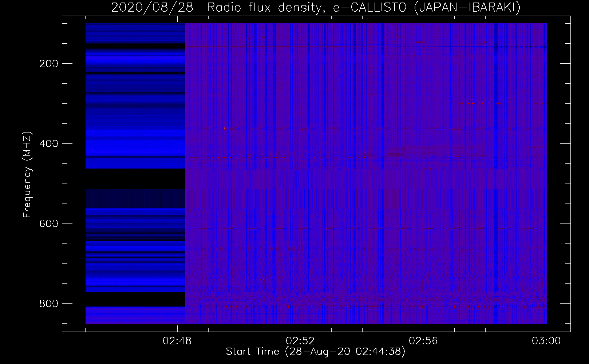
Task: Click the 'Start Time (28-Aug-20 02:44:38)' label
Action: coord(316,352)
